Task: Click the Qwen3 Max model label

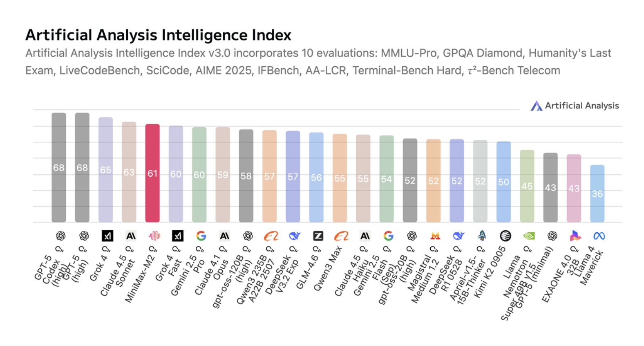Action: (328, 269)
